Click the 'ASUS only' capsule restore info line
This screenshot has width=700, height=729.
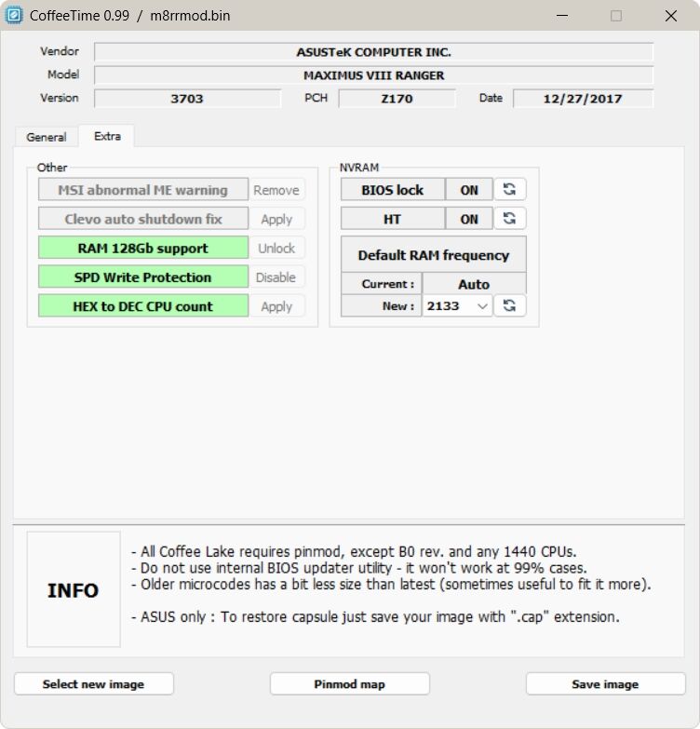click(x=375, y=617)
